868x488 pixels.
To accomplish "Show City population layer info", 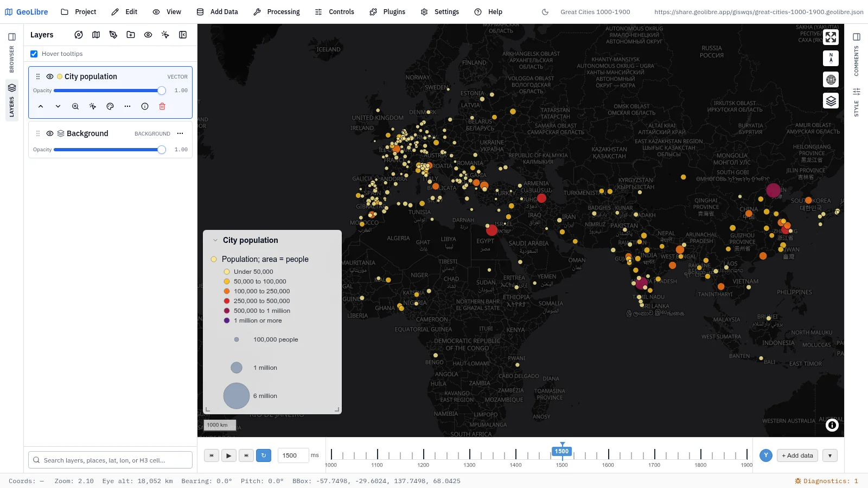I will tap(145, 106).
